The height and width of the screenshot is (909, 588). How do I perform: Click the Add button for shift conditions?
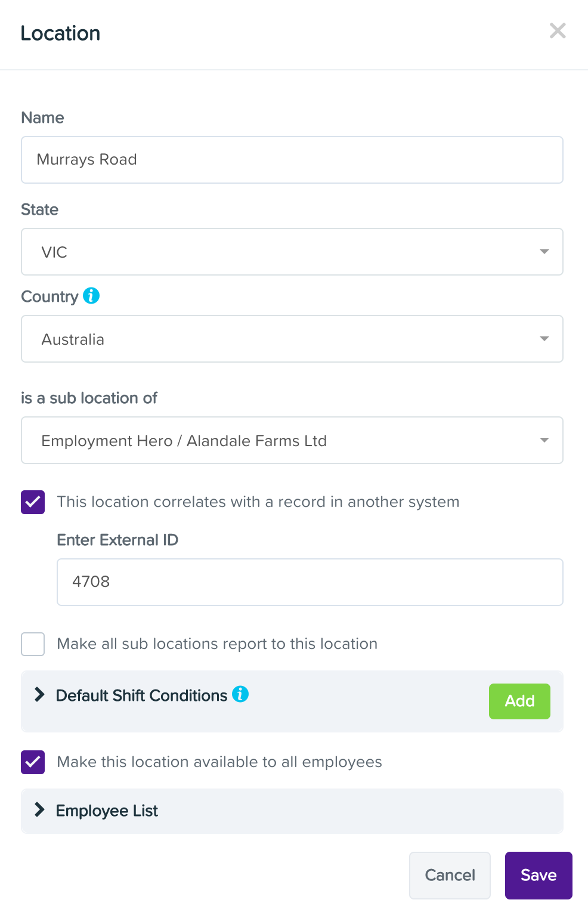[519, 701]
